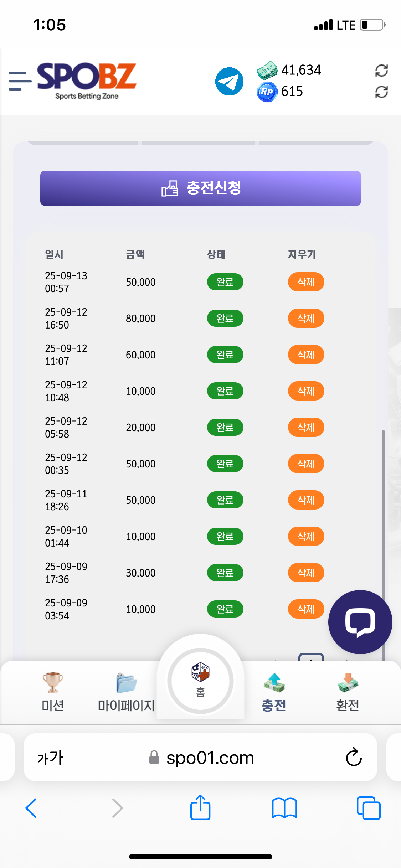Viewport: 401px width, 868px height.
Task: Delete the 80,000 charge record
Action: pyautogui.click(x=306, y=318)
